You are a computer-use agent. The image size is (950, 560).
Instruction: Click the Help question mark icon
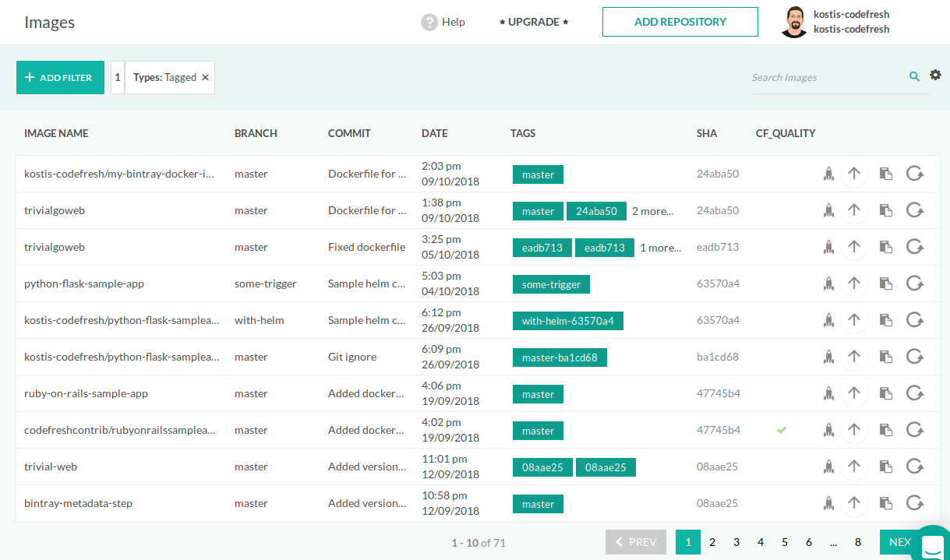pyautogui.click(x=429, y=22)
